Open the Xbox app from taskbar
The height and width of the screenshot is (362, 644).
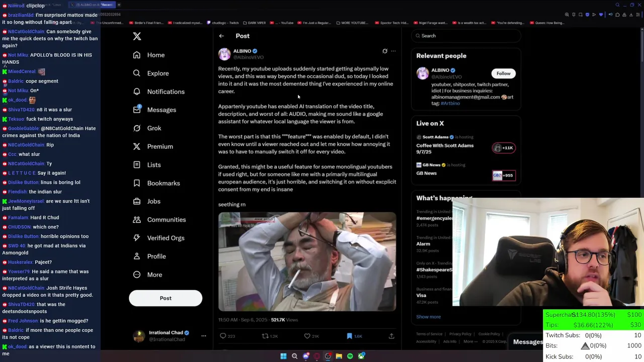click(361, 356)
